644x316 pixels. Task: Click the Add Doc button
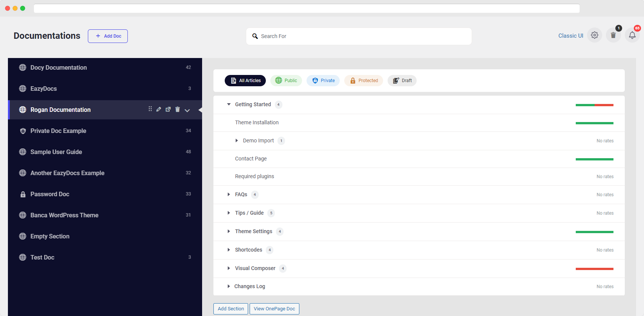point(108,36)
